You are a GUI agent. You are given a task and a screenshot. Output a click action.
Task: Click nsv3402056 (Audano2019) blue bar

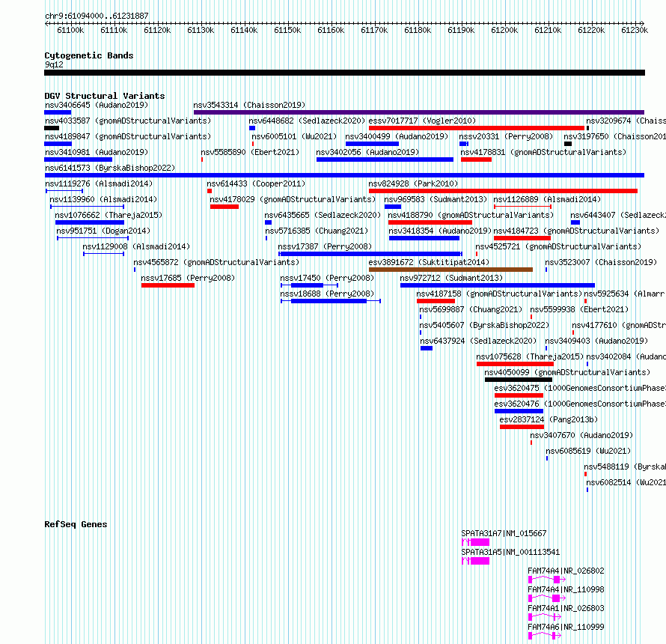pyautogui.click(x=385, y=160)
